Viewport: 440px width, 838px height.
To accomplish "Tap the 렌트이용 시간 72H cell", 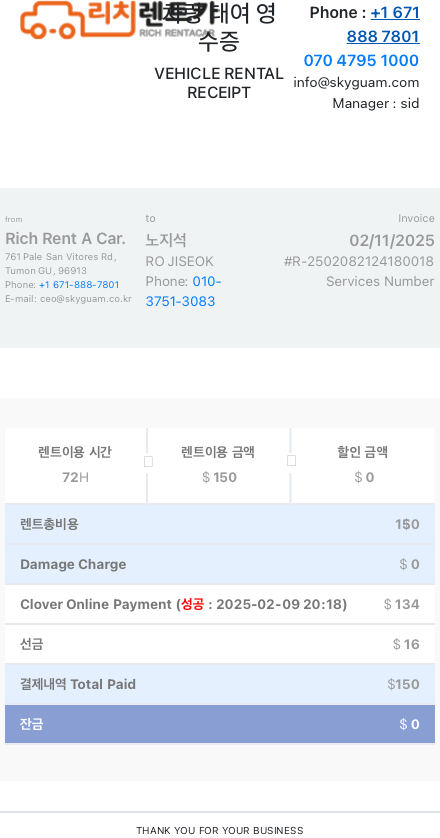I will point(75,465).
